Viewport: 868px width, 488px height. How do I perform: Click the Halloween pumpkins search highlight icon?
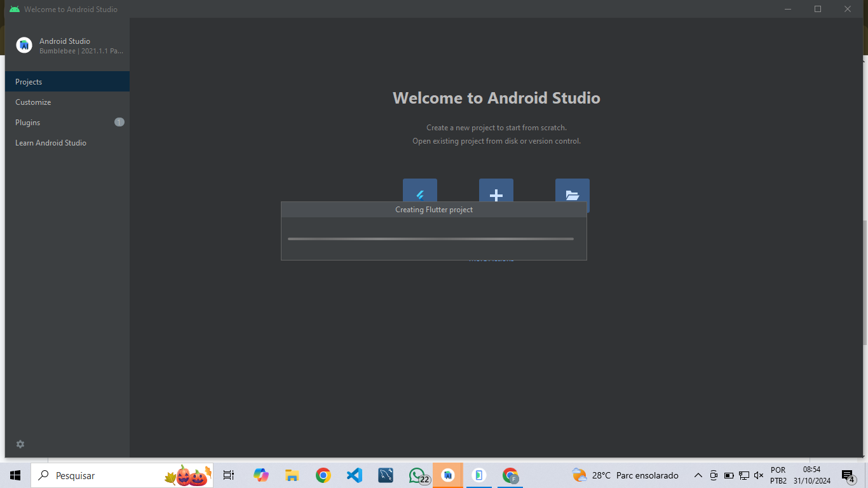coord(189,475)
